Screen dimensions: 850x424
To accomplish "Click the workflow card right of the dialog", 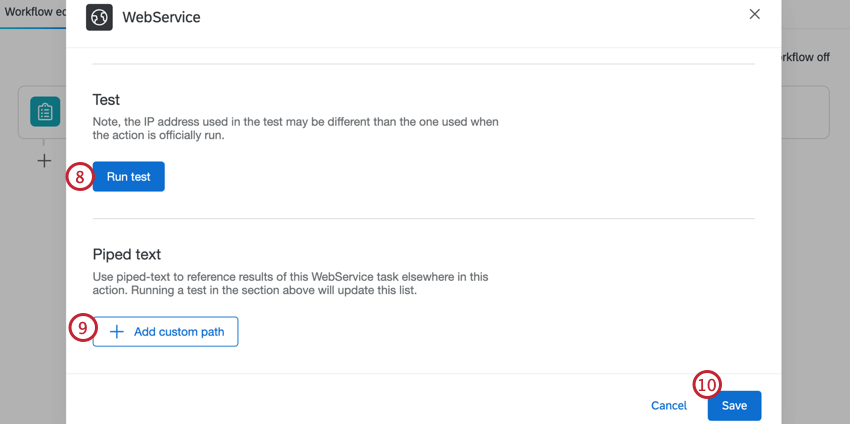I will click(x=806, y=111).
